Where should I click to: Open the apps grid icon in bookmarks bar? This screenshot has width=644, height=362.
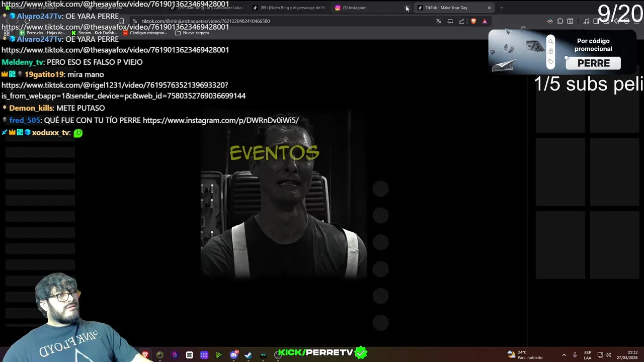coord(7,33)
